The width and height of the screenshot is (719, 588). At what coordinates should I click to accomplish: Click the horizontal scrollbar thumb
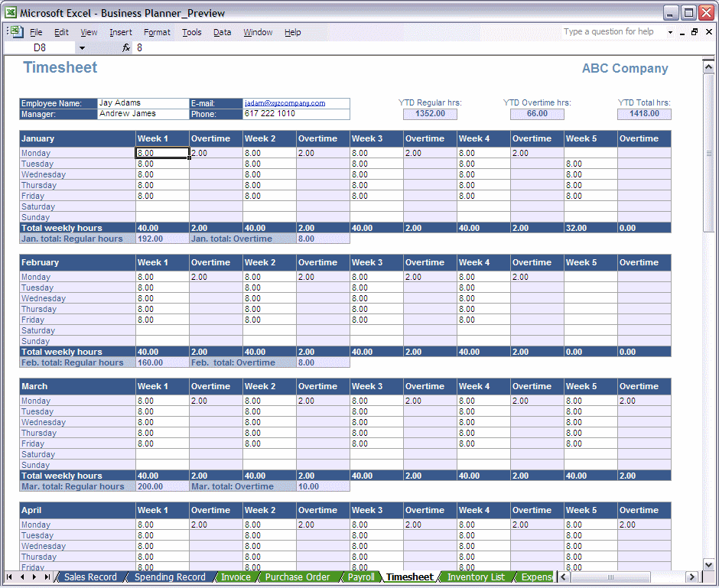[610, 577]
